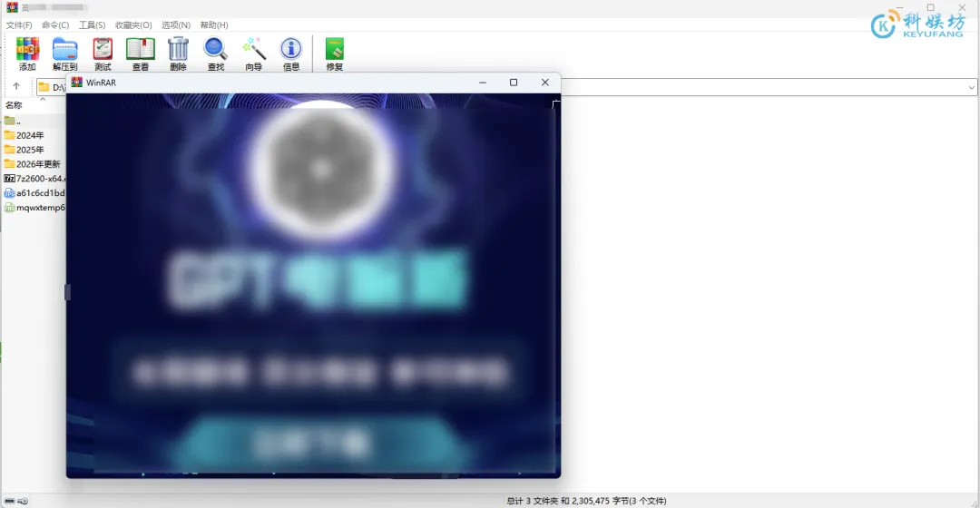Open the 帮助(H) help menu
Screen dimensions: 980x508
point(214,25)
